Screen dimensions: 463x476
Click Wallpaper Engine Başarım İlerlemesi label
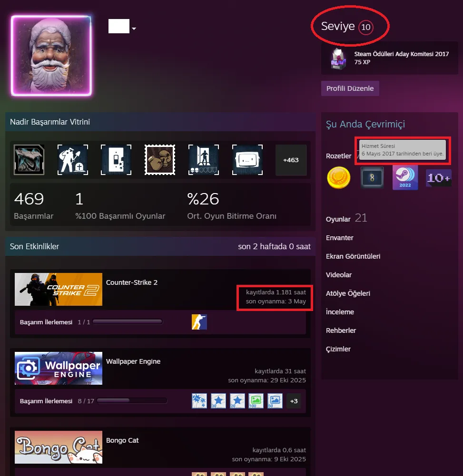(x=46, y=401)
